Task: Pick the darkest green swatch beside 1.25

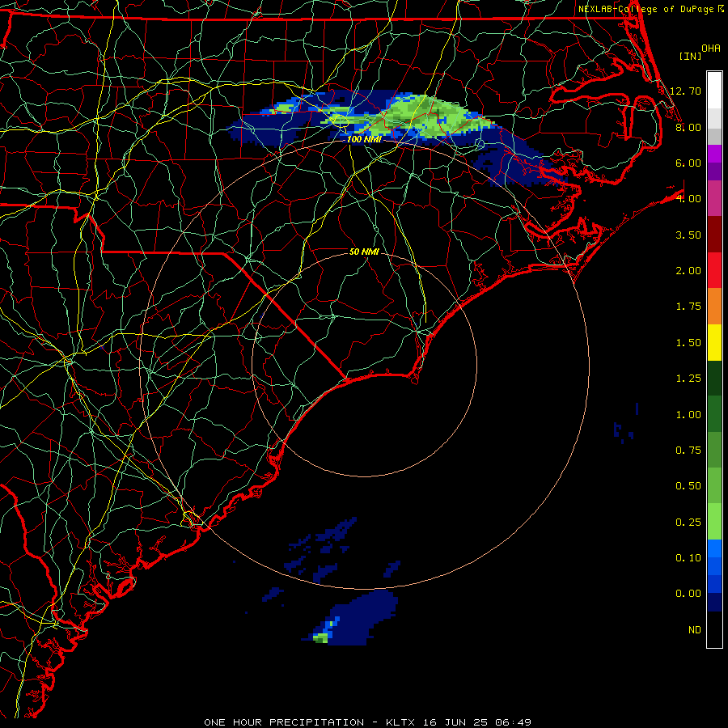Action: (x=714, y=378)
